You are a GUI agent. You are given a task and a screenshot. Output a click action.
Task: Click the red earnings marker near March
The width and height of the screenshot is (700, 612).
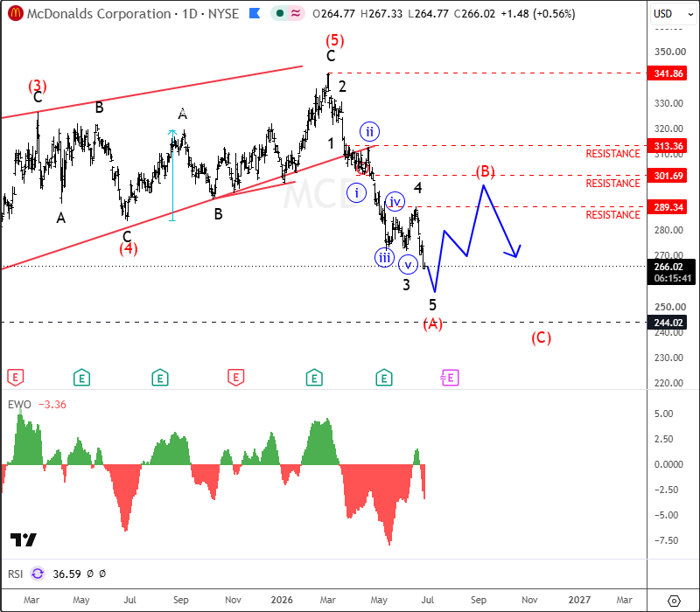coord(15,378)
